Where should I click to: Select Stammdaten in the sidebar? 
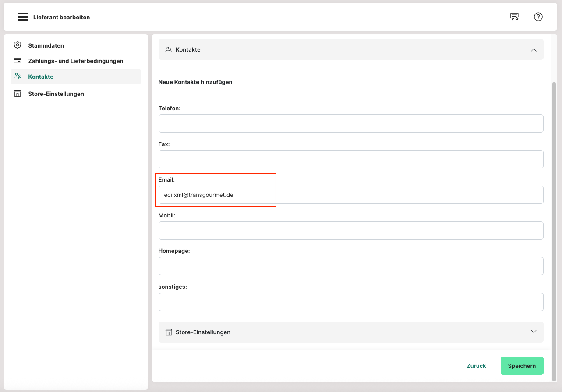coord(46,45)
